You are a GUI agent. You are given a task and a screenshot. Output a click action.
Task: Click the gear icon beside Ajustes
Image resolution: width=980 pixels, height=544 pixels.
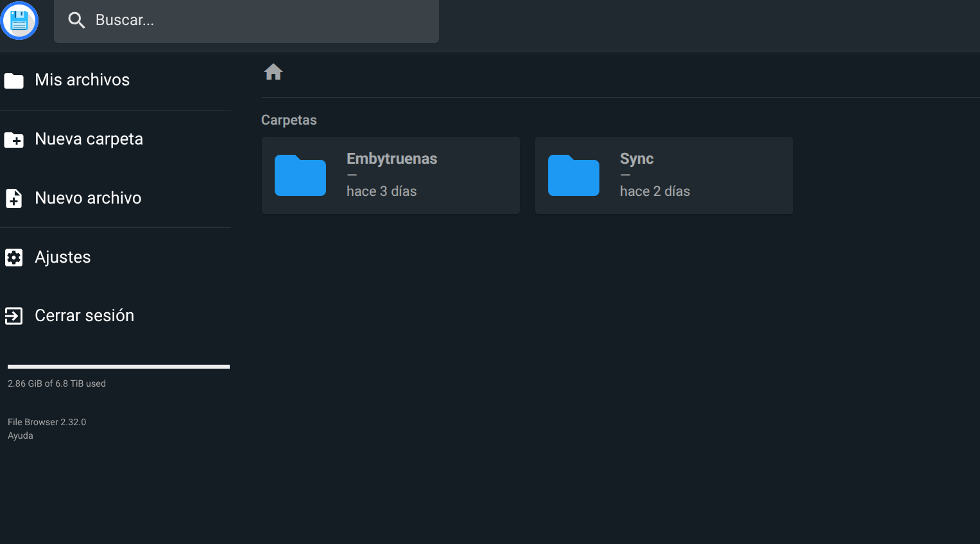click(14, 258)
